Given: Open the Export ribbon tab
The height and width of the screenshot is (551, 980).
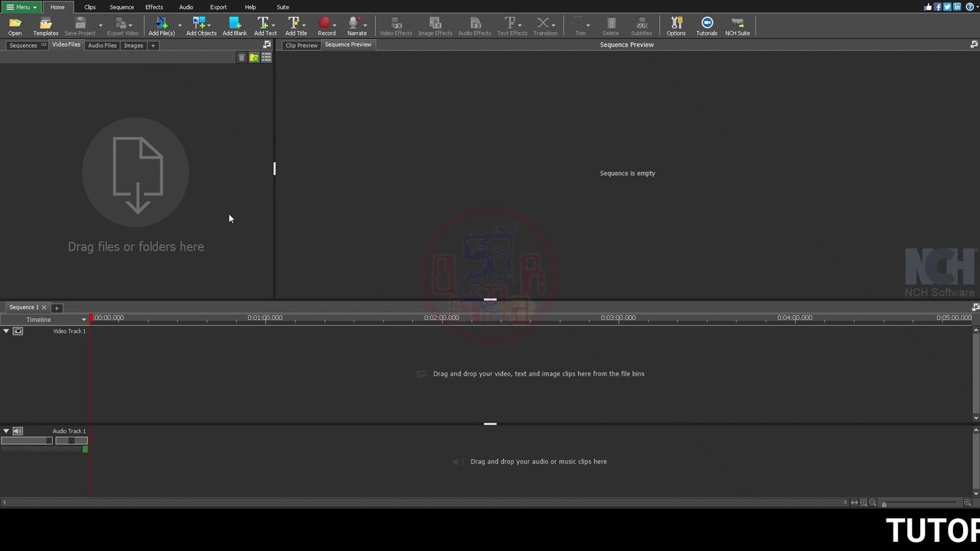Looking at the screenshot, I should pyautogui.click(x=218, y=7).
